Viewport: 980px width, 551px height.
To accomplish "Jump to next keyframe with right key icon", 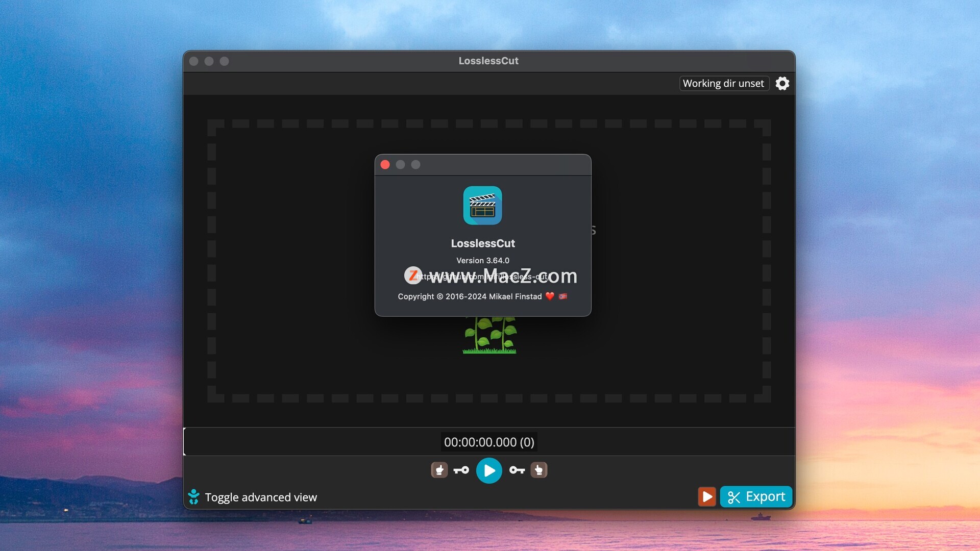I will (x=517, y=470).
